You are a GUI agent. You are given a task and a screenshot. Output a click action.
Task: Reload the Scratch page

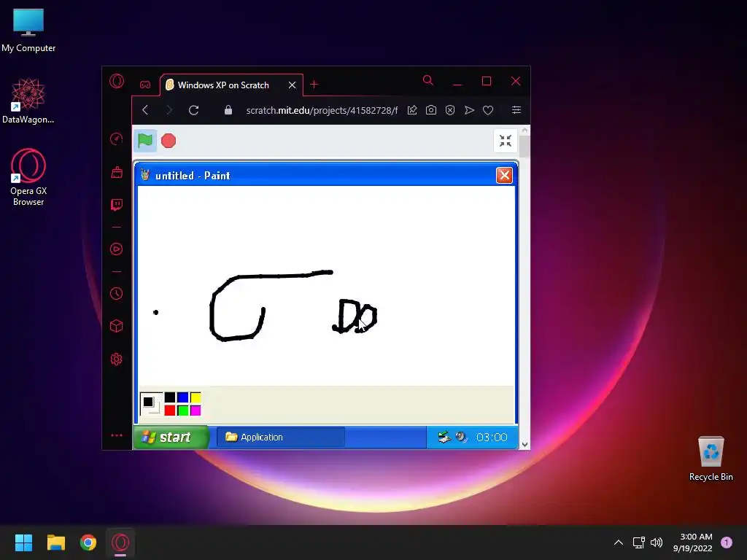[193, 110]
